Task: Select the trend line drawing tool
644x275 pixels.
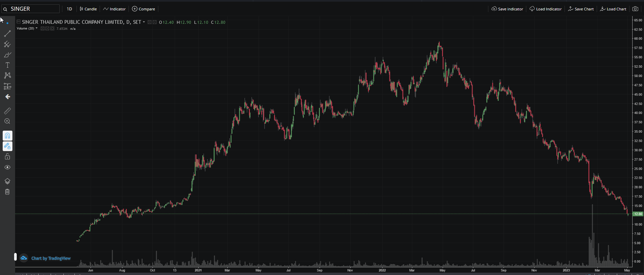Action: (7, 33)
